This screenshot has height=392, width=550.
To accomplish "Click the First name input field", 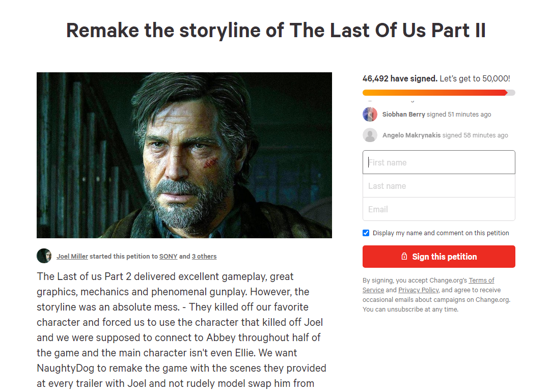I will click(x=438, y=162).
